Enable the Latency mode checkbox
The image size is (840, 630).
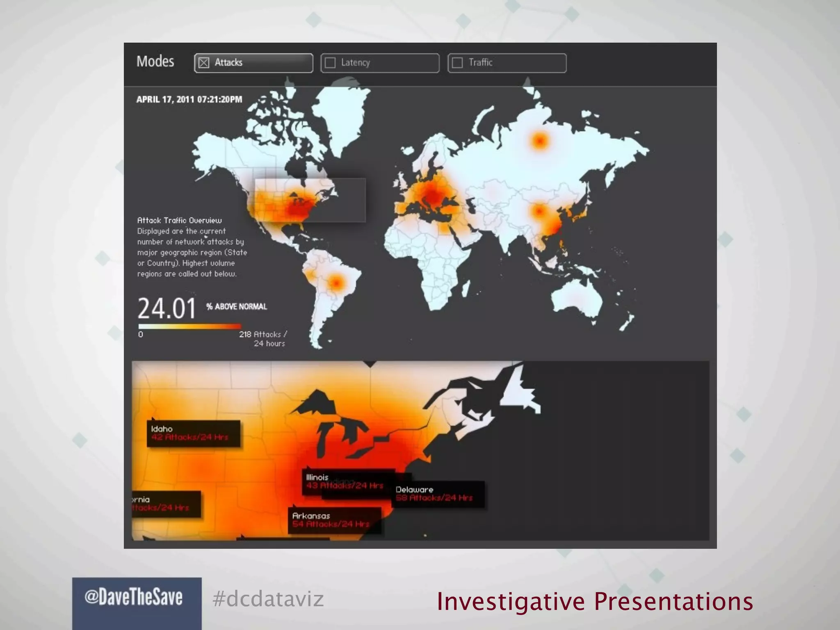[x=330, y=63]
